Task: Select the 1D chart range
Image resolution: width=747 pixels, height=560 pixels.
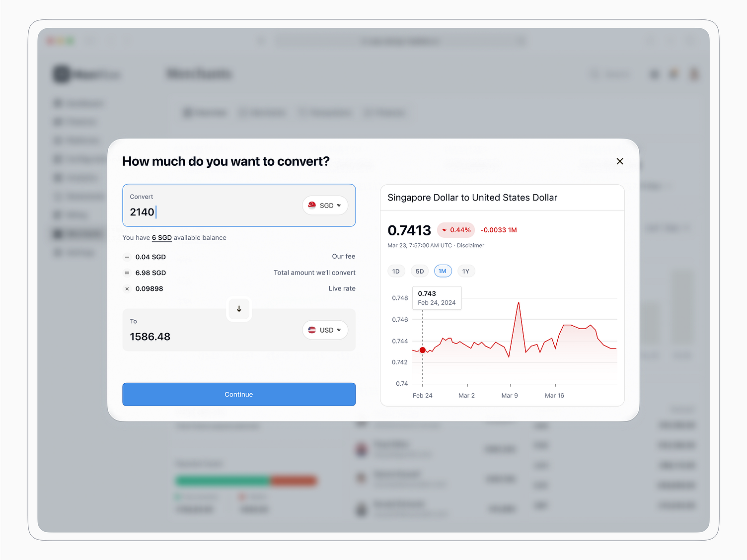Action: click(396, 271)
